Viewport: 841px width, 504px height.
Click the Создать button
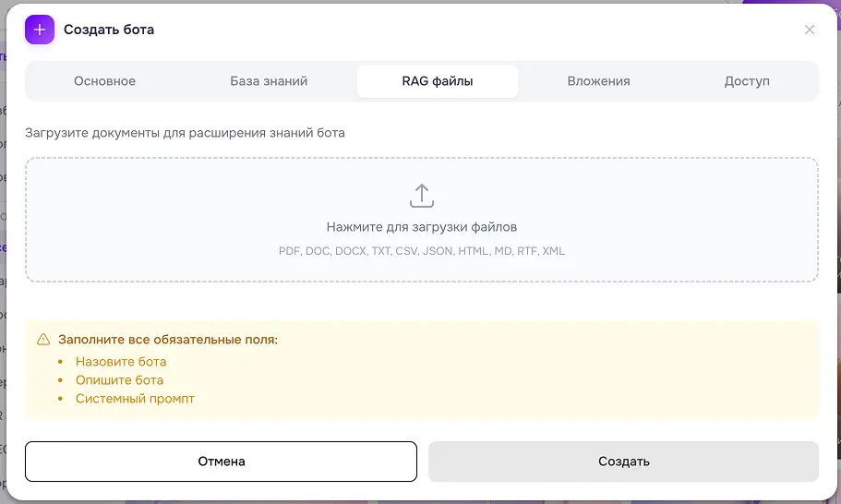624,462
